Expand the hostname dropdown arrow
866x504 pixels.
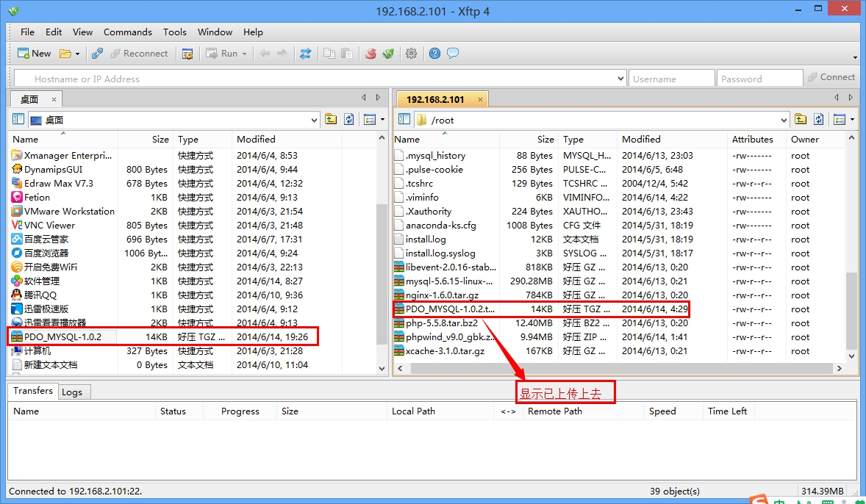pyautogui.click(x=620, y=79)
